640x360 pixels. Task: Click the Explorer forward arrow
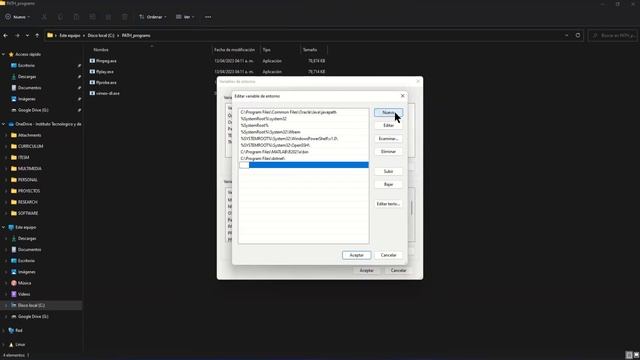pos(17,36)
